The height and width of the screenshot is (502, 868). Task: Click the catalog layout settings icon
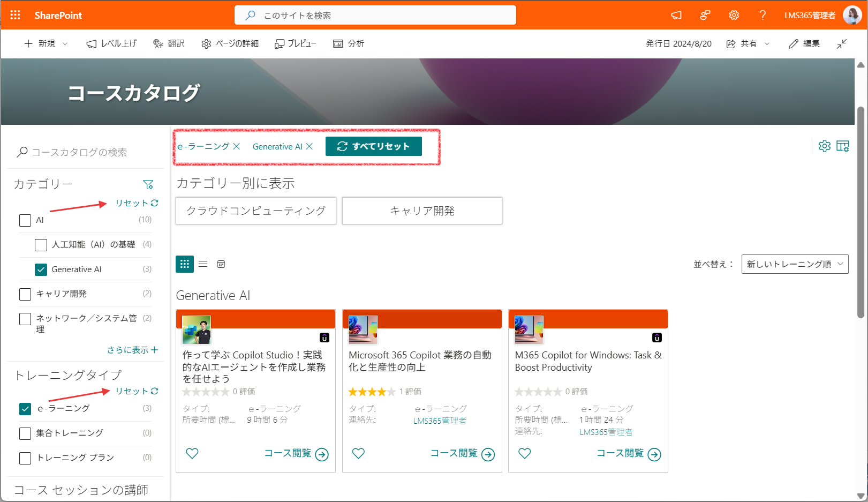pos(843,146)
